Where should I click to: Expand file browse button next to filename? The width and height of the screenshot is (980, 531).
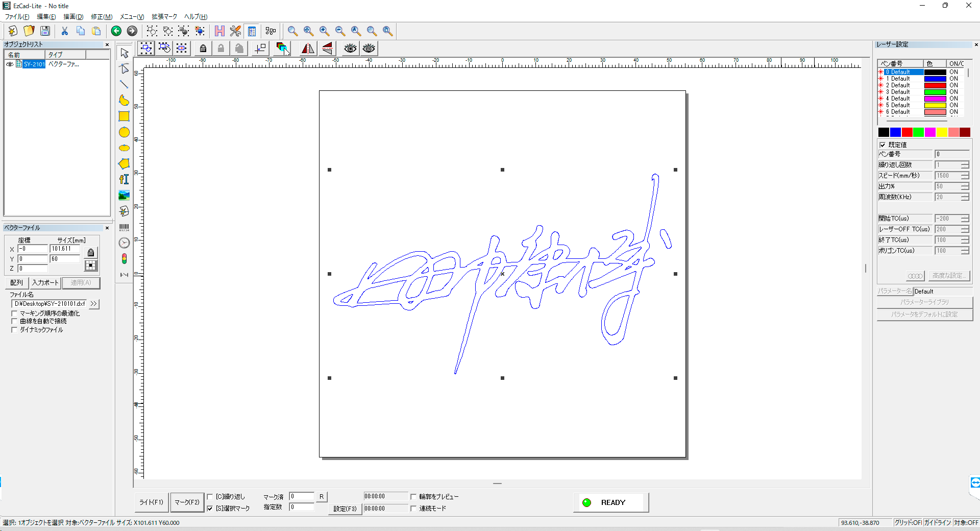93,304
